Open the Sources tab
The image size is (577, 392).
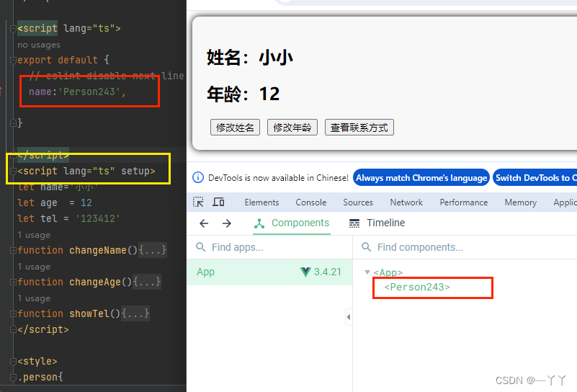[358, 202]
